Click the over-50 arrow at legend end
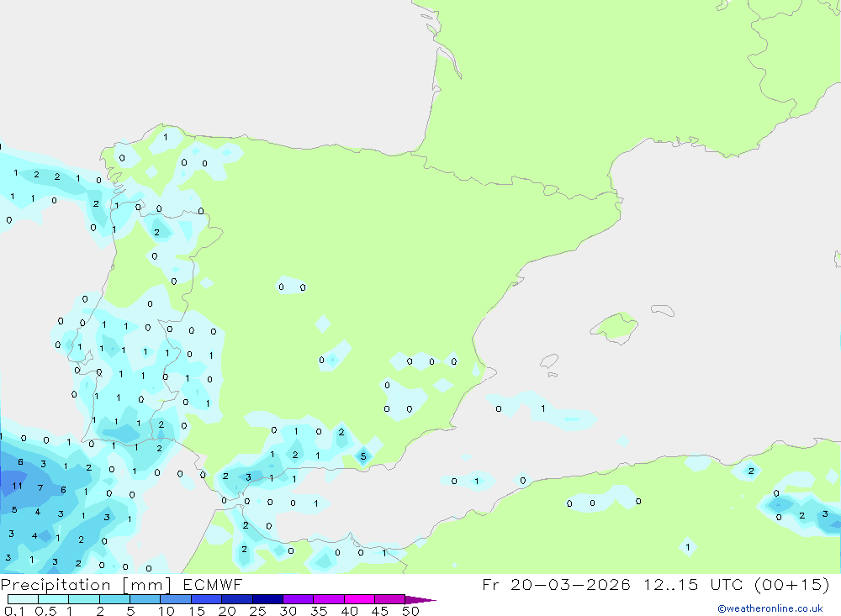 pos(420,600)
